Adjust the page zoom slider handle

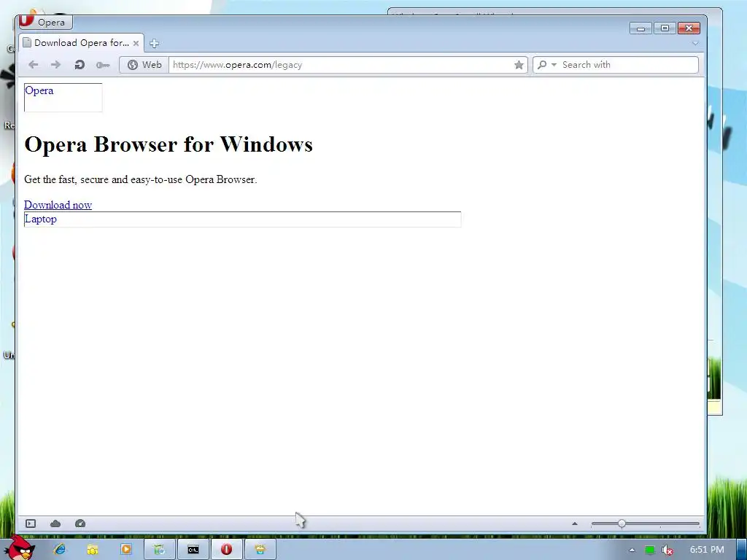tap(622, 524)
